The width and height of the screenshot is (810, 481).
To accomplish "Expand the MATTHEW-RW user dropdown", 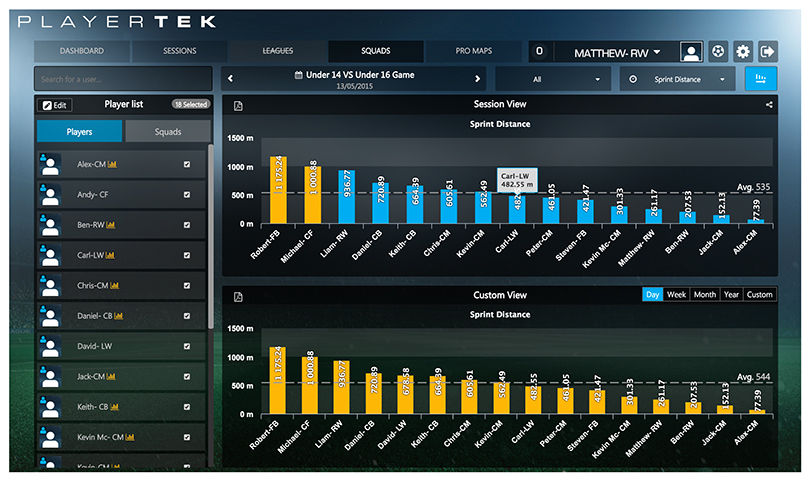I will tap(617, 53).
